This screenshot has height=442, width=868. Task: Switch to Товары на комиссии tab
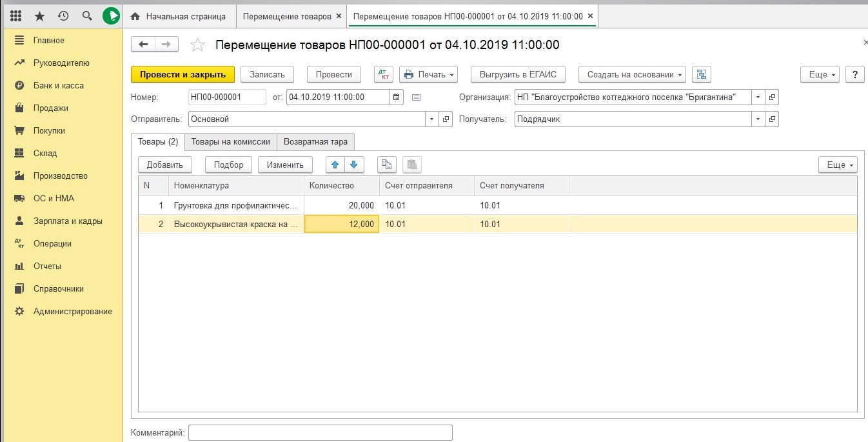coord(231,142)
